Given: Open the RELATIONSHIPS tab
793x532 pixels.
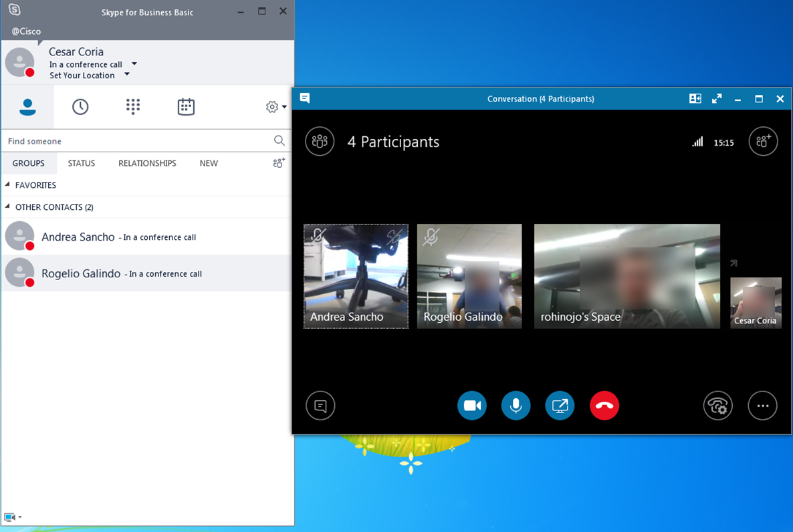Looking at the screenshot, I should pyautogui.click(x=146, y=163).
